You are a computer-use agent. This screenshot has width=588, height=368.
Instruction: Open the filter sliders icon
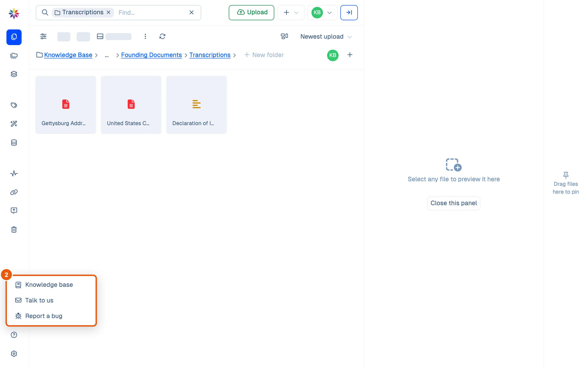[x=43, y=36]
